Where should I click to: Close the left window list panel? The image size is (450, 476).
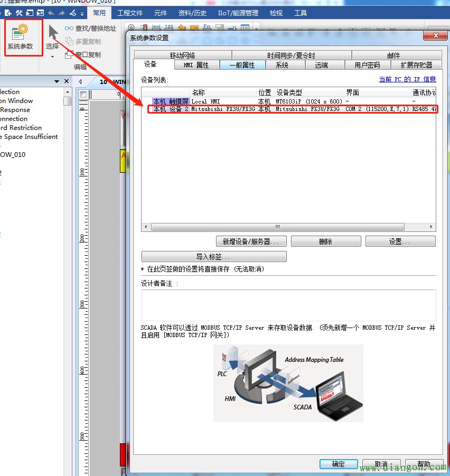click(x=67, y=81)
